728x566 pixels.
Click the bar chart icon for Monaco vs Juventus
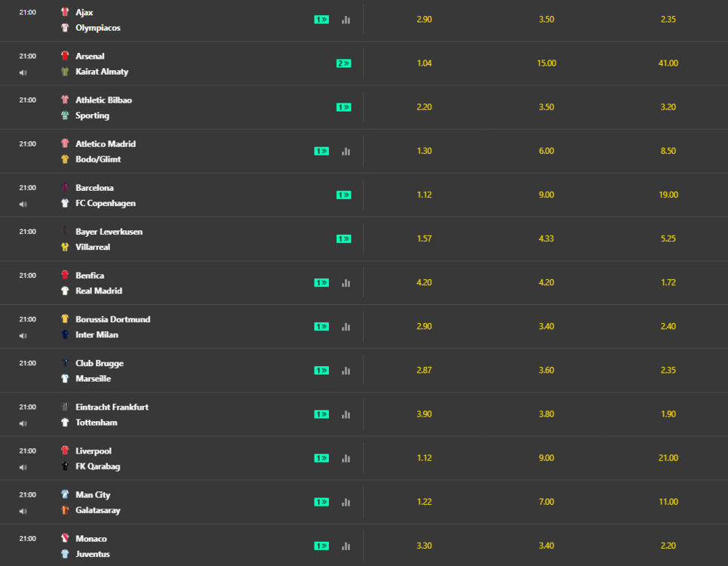(x=346, y=546)
